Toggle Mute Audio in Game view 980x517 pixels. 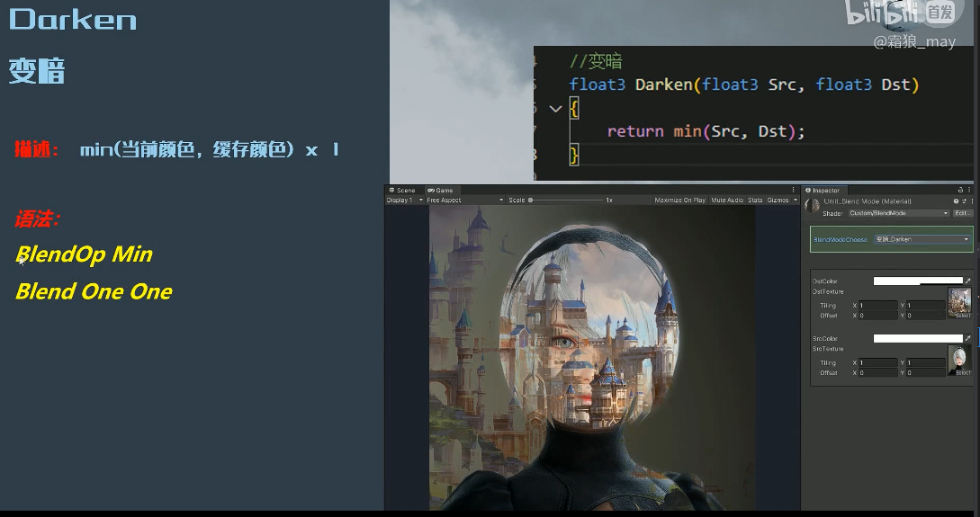coord(727,201)
